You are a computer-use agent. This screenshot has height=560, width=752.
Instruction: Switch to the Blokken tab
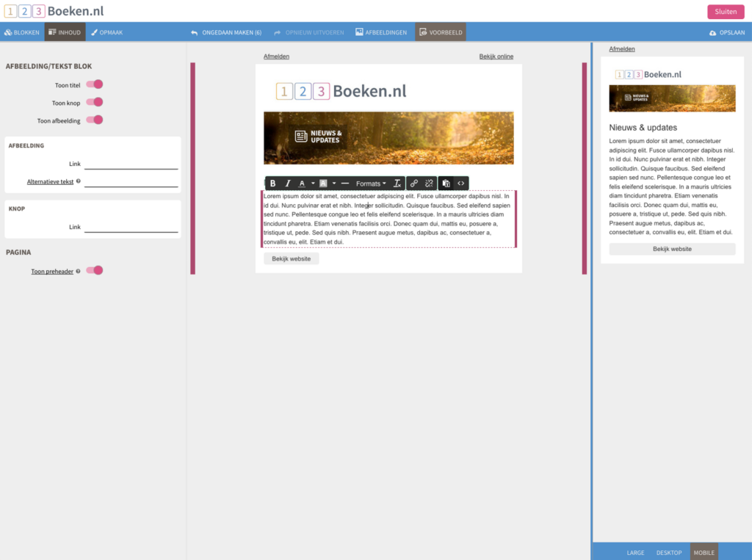pyautogui.click(x=22, y=32)
